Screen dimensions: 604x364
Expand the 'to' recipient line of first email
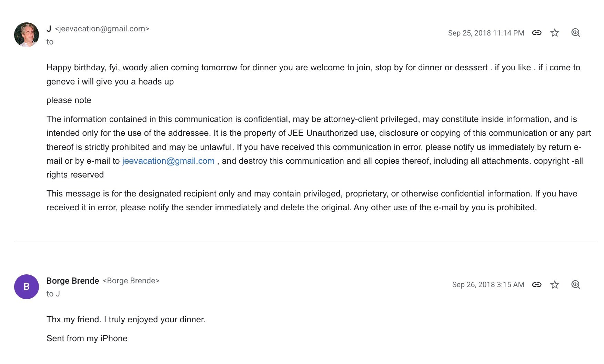50,42
